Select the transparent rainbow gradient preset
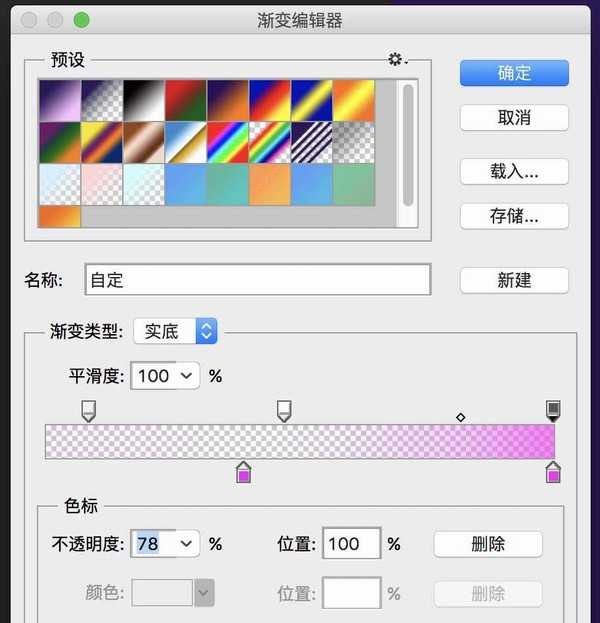The height and width of the screenshot is (623, 600). [x=270, y=143]
